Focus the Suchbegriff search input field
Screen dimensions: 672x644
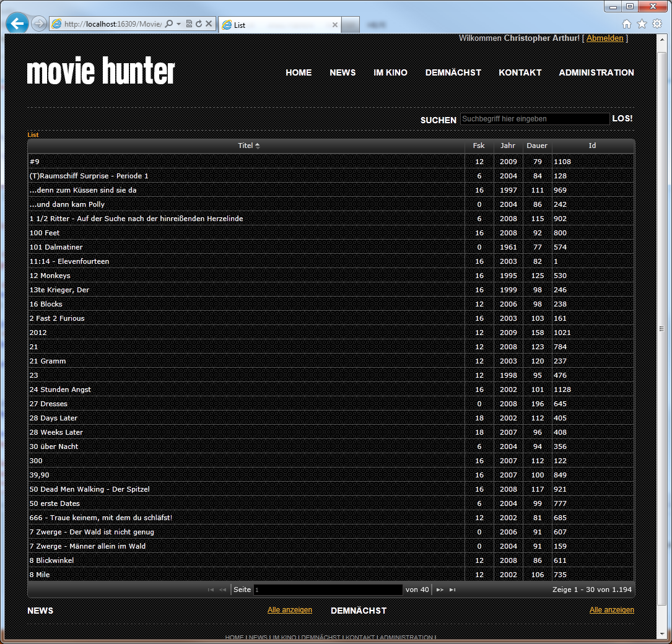click(535, 119)
